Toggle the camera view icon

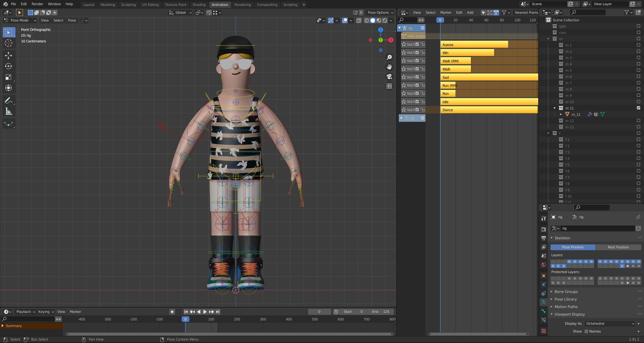(x=389, y=77)
